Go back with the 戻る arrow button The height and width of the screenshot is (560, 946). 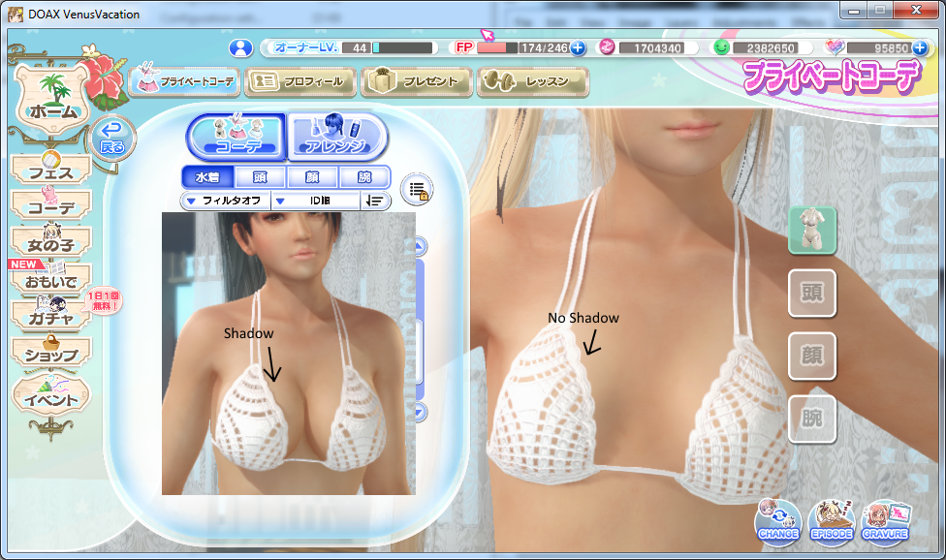coord(112,138)
